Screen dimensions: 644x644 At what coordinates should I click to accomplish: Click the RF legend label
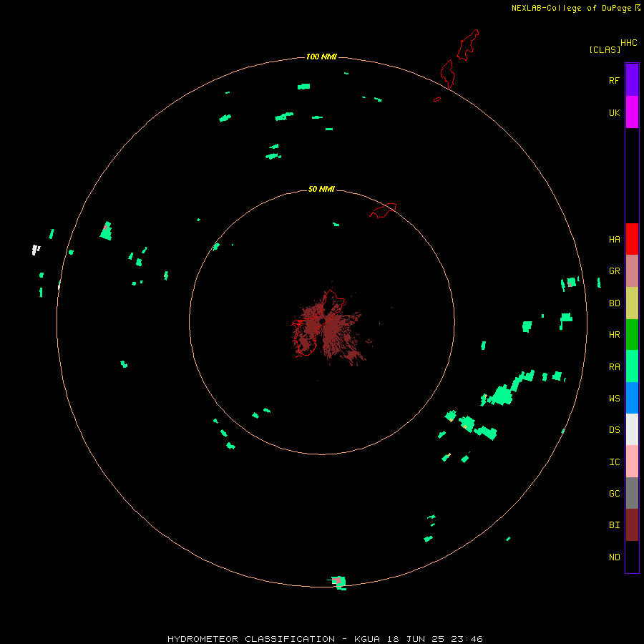[614, 80]
